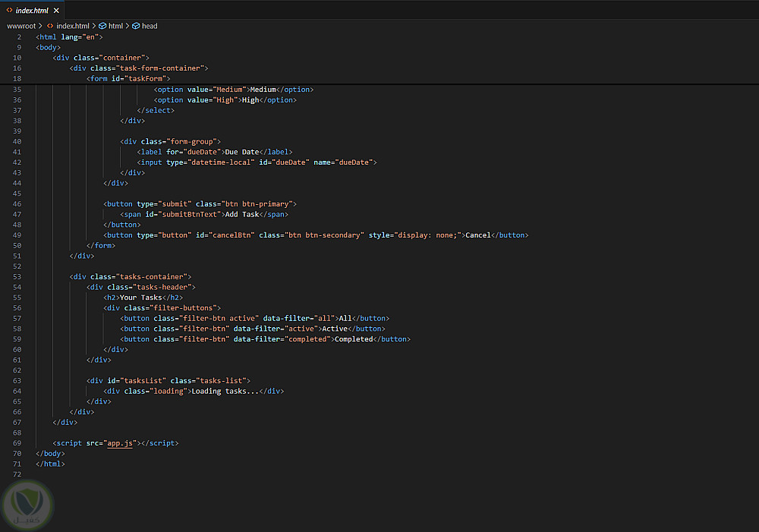
Task: Select line number 46 in the gutter
Action: coord(17,204)
